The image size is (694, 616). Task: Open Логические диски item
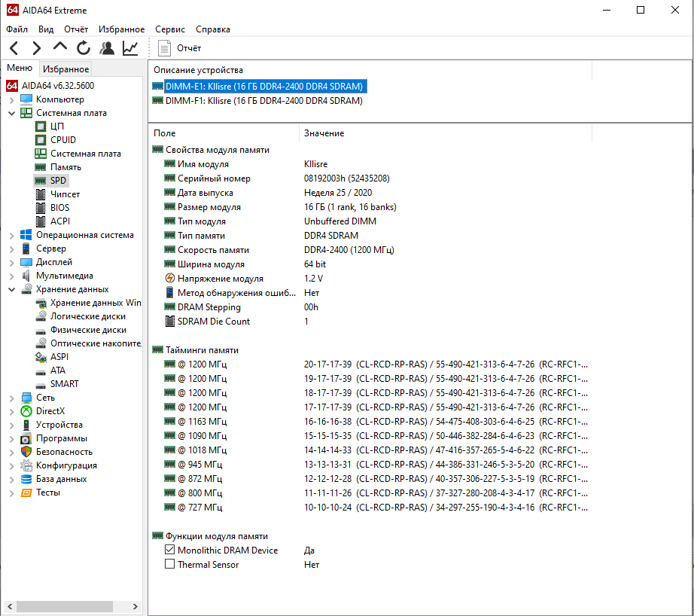click(x=87, y=316)
